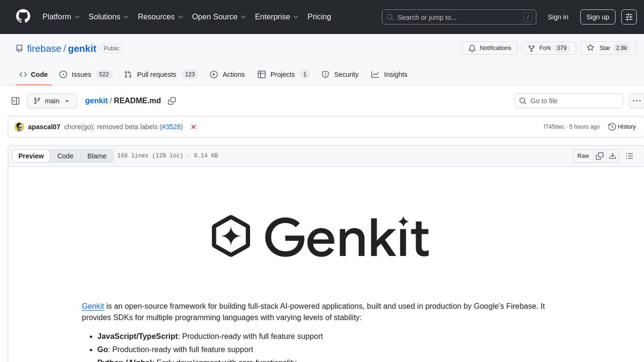Click the Genkit logo image
Viewport: 644px width, 362px height.
click(x=321, y=236)
